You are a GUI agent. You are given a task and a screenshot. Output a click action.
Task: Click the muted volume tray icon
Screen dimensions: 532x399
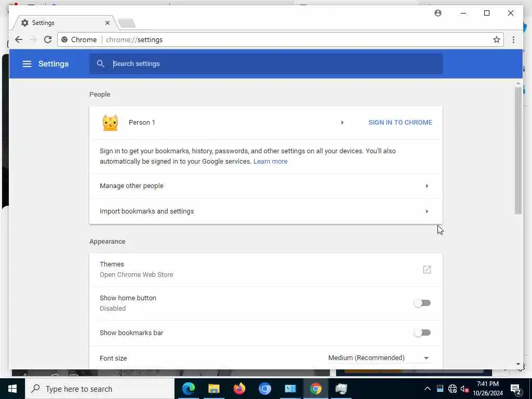[x=464, y=389]
